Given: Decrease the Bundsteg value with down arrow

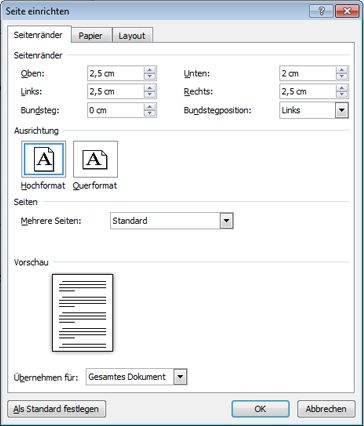Looking at the screenshot, I should 150,114.
